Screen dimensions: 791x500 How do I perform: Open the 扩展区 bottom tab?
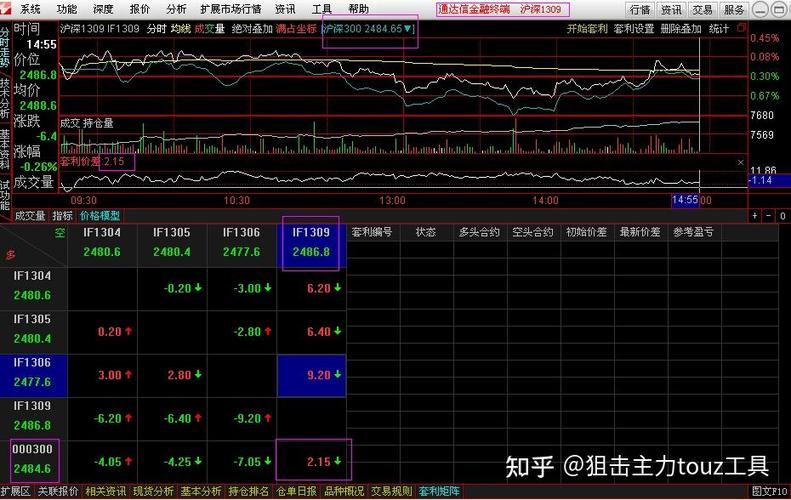pos(15,491)
